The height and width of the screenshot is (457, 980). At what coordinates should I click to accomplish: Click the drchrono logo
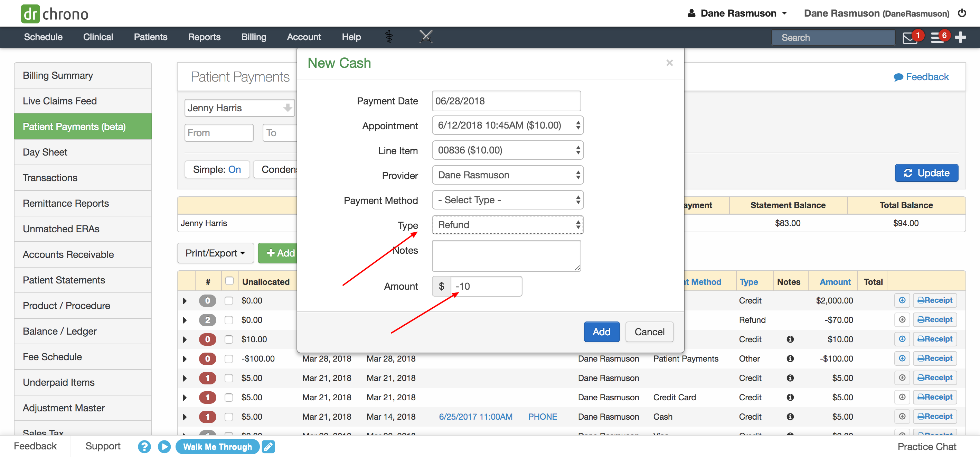54,14
